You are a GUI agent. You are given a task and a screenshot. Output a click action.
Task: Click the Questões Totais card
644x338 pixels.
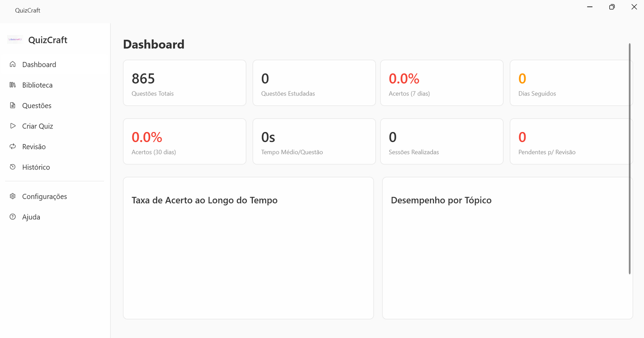(x=184, y=83)
